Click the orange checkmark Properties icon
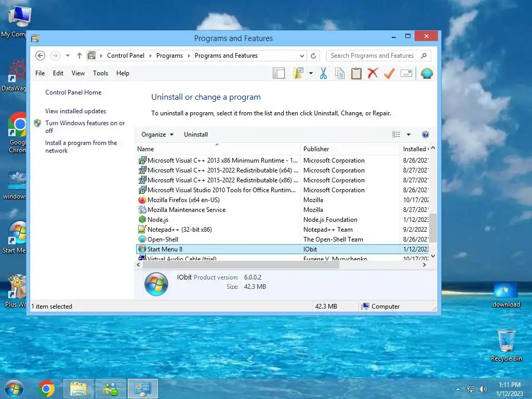The image size is (532, 399). pos(389,73)
